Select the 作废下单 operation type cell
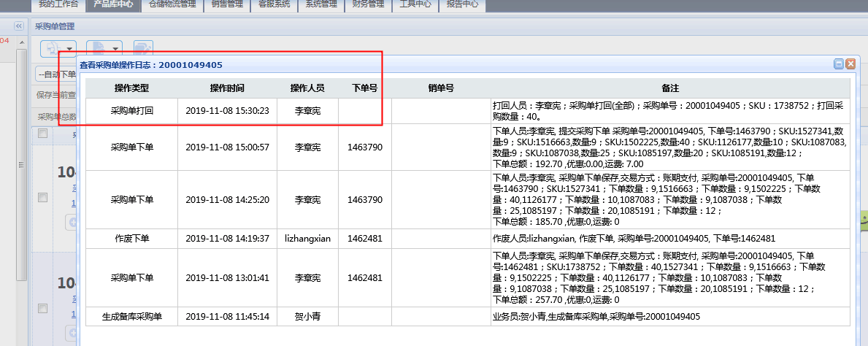The height and width of the screenshot is (346, 868). pyautogui.click(x=131, y=239)
